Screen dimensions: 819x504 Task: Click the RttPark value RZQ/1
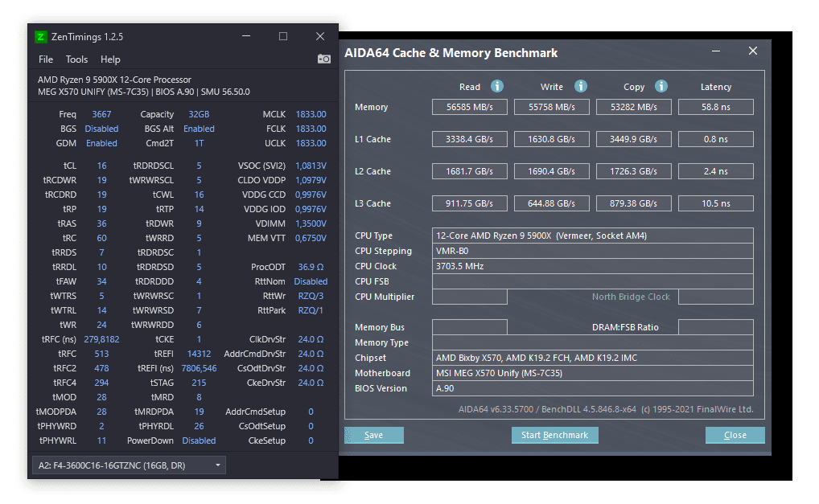pyautogui.click(x=311, y=310)
